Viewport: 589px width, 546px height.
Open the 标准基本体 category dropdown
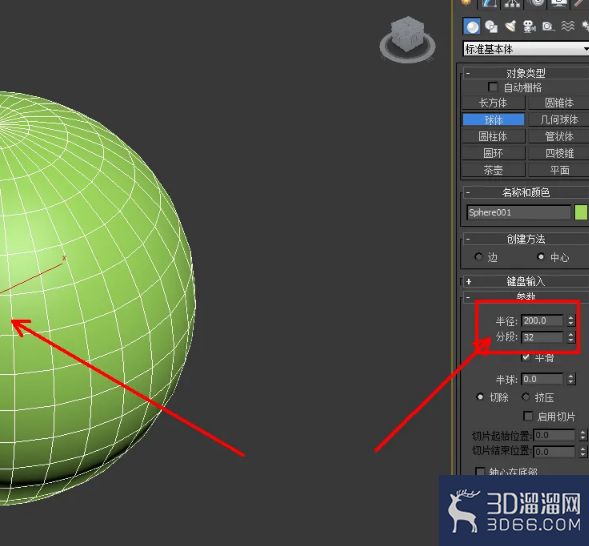pos(526,49)
